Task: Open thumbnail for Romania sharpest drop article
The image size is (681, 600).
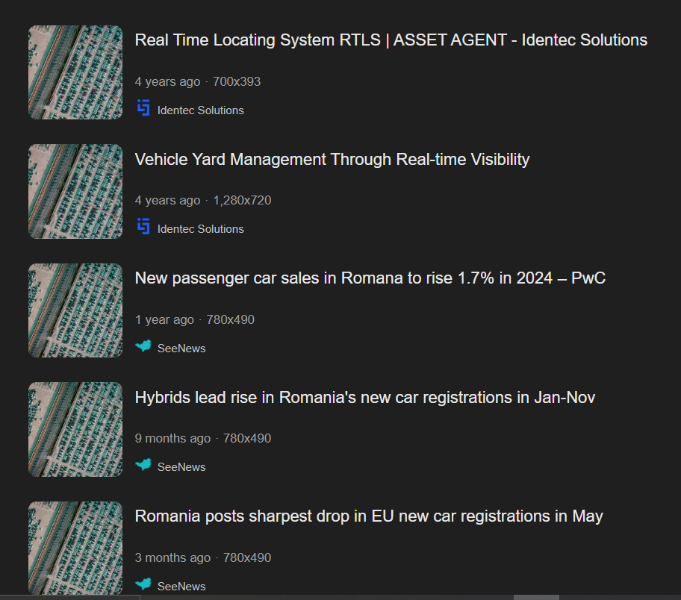Action: [x=75, y=547]
